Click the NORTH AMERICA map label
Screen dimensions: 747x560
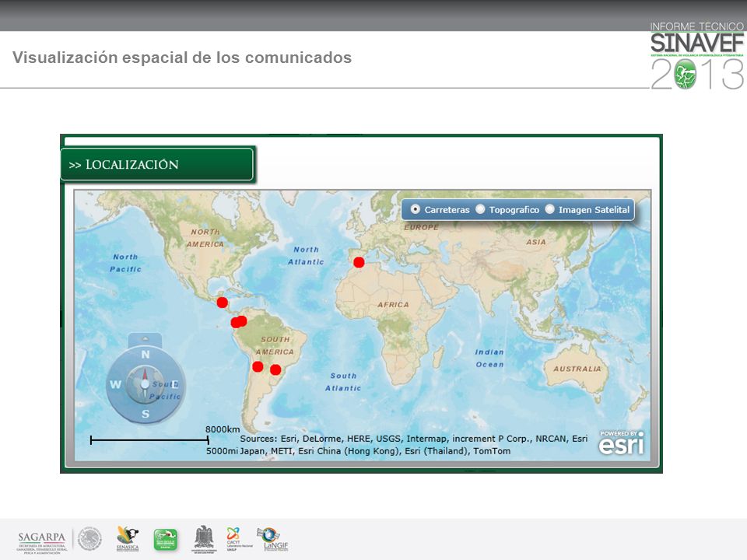(205, 238)
